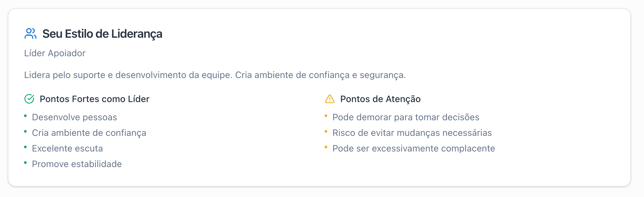Image resolution: width=644 pixels, height=197 pixels.
Task: Select the Pontos de Atenção heading
Action: coord(380,99)
